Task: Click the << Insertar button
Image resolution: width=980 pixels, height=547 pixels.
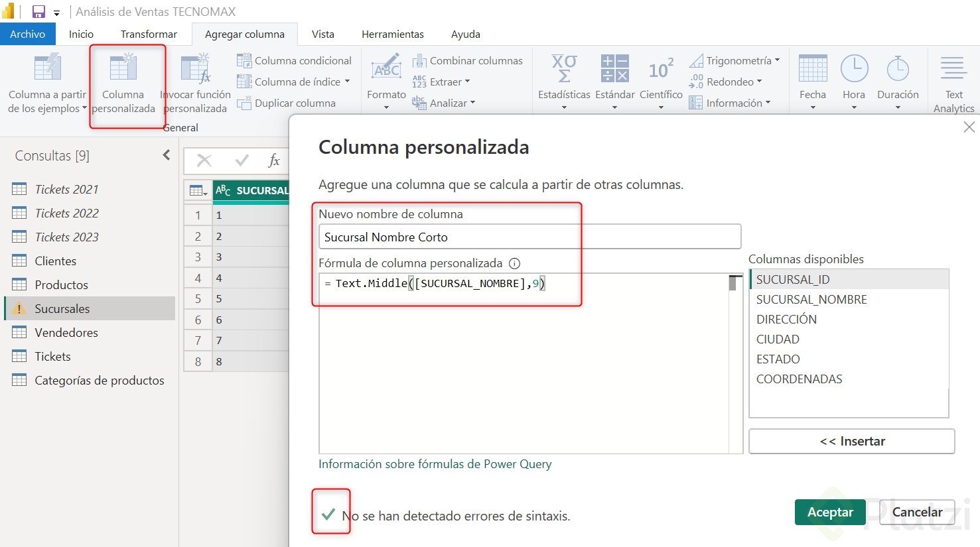Action: 852,441
